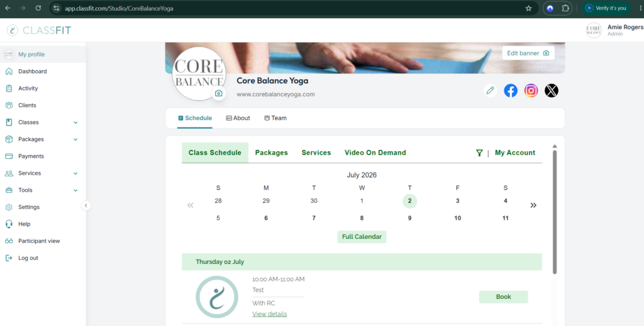
Task: Select July 7 on the calendar
Action: pos(314,218)
